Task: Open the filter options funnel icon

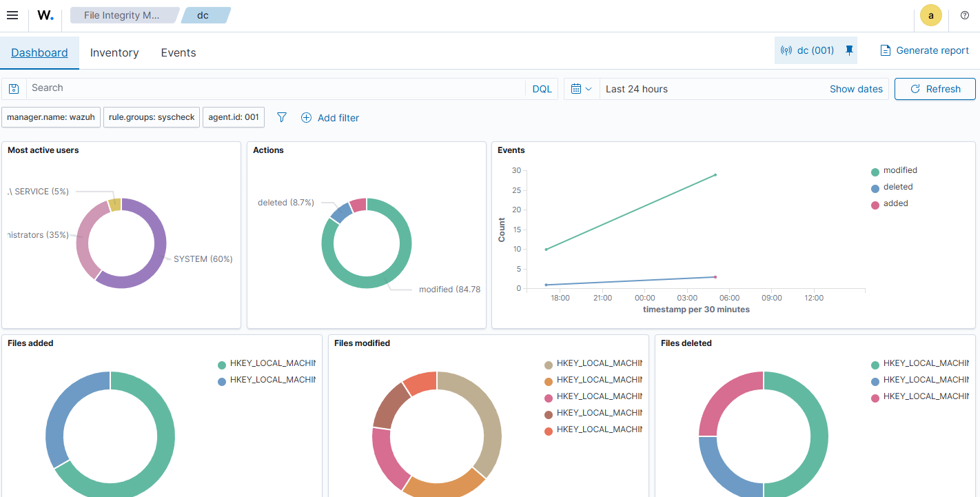Action: click(x=281, y=118)
